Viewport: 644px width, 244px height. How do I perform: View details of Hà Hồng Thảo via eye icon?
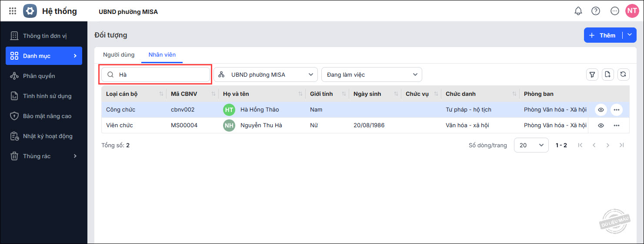click(x=601, y=110)
